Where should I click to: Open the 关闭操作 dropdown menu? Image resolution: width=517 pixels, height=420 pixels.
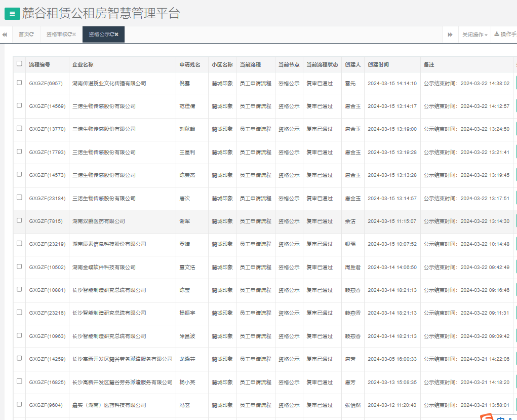click(x=474, y=35)
